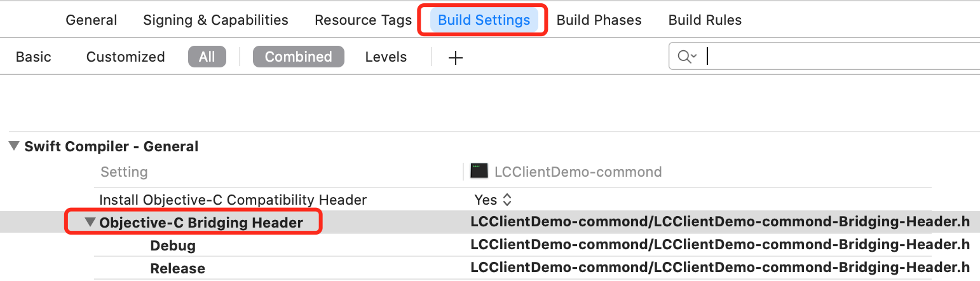Screen dimensions: 980x281
Task: Go to the Resource Tags tab
Action: [x=363, y=20]
